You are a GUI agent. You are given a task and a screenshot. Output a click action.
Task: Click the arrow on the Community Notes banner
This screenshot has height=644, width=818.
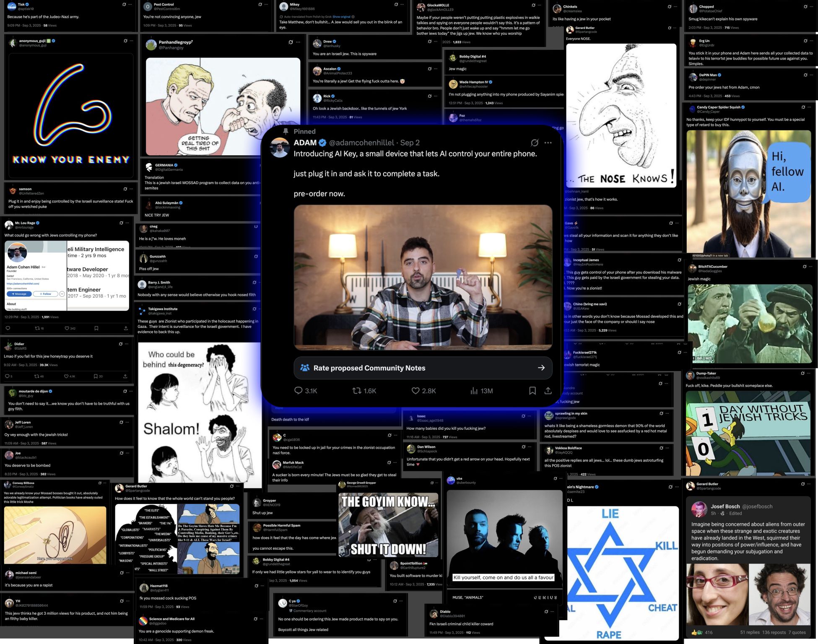point(541,368)
